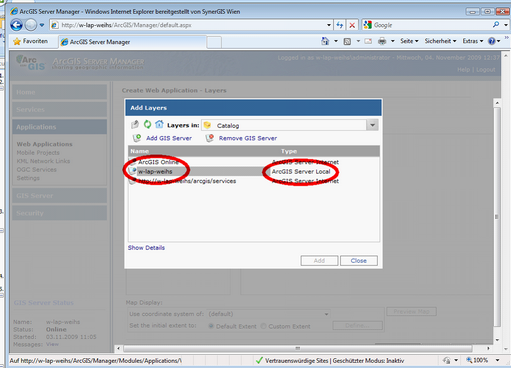Screen dimensions: 511x368
Task: Expand the Extras menu dropdown
Action: point(473,41)
